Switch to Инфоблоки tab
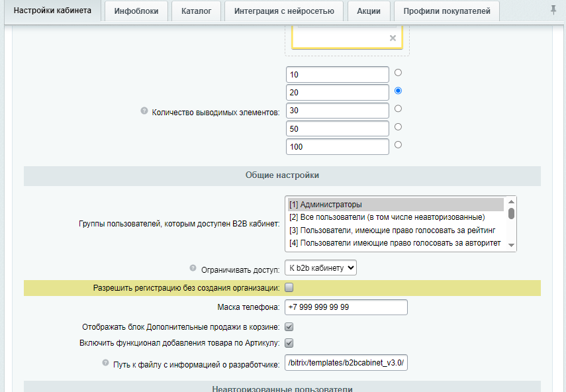The width and height of the screenshot is (566, 392). 136,11
